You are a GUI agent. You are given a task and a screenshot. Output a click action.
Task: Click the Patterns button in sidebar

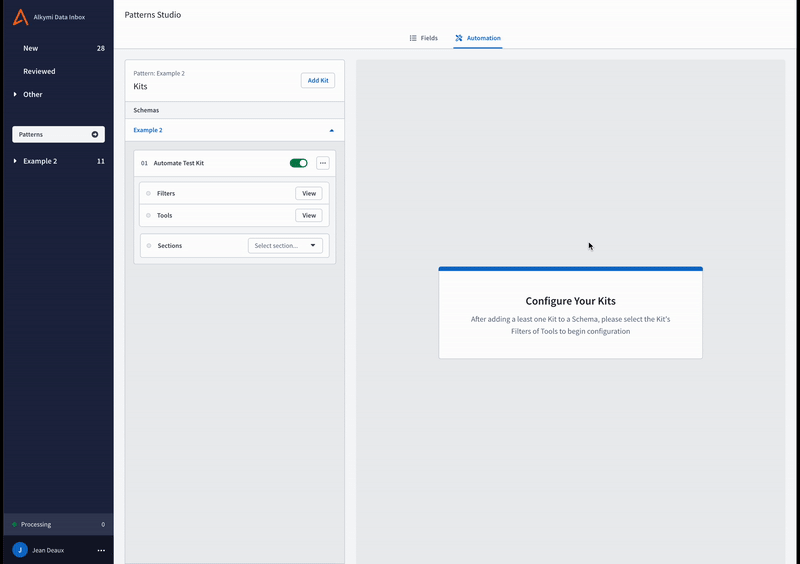pos(58,134)
